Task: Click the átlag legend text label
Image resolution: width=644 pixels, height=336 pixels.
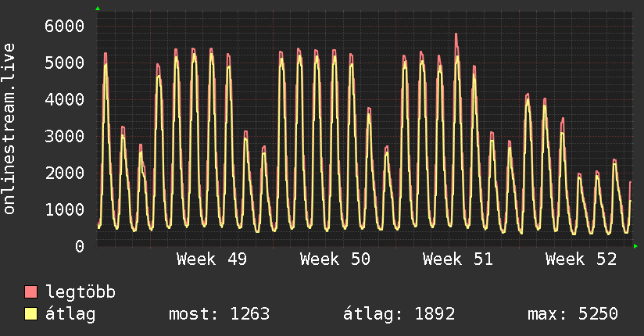Action: click(x=71, y=314)
